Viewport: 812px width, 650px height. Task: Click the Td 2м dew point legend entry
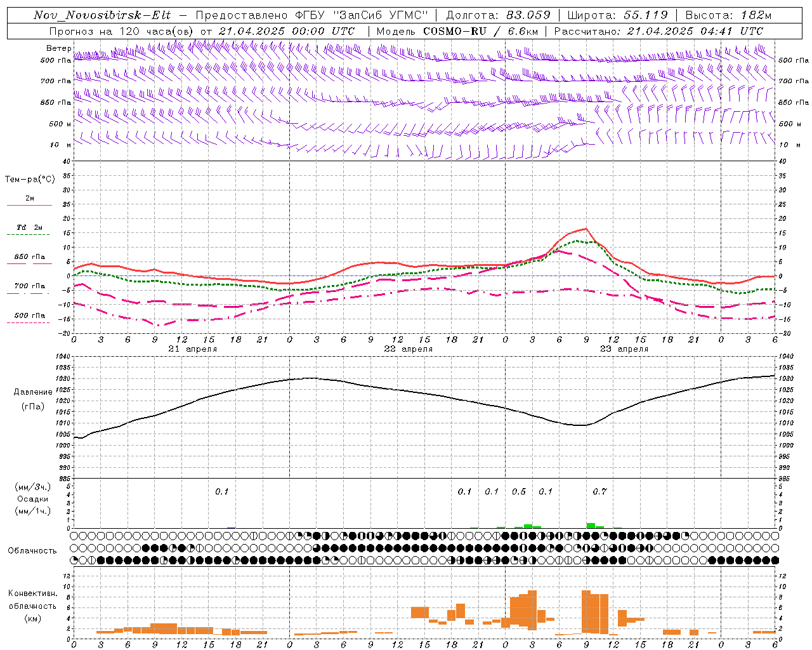(x=30, y=227)
